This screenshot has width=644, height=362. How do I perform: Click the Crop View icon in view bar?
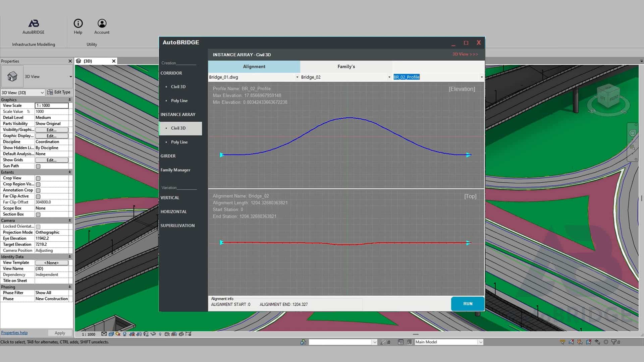click(132, 334)
